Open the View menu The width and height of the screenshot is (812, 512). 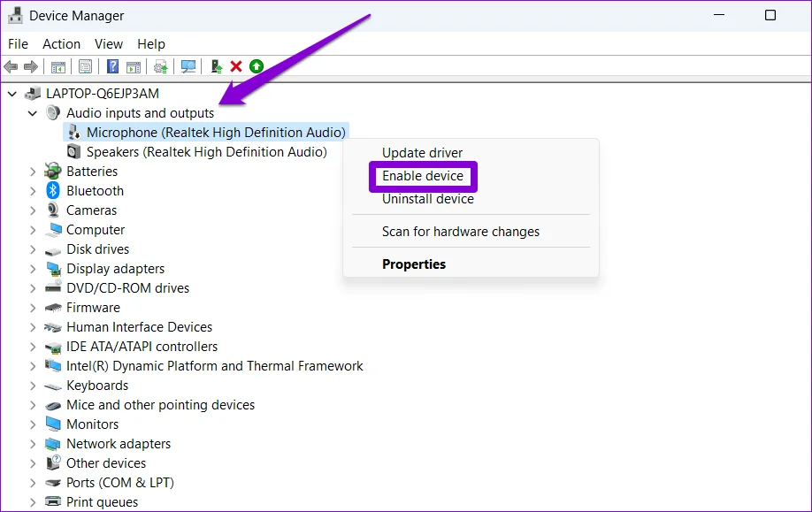[109, 43]
